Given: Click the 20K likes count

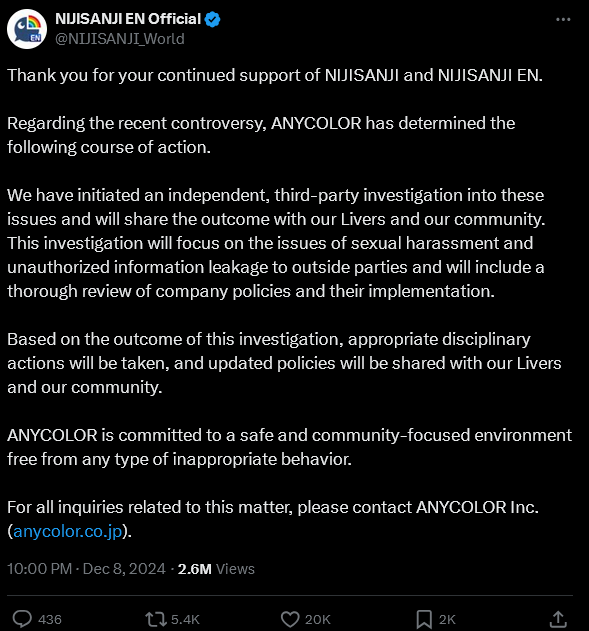Looking at the screenshot, I should click(x=318, y=619).
